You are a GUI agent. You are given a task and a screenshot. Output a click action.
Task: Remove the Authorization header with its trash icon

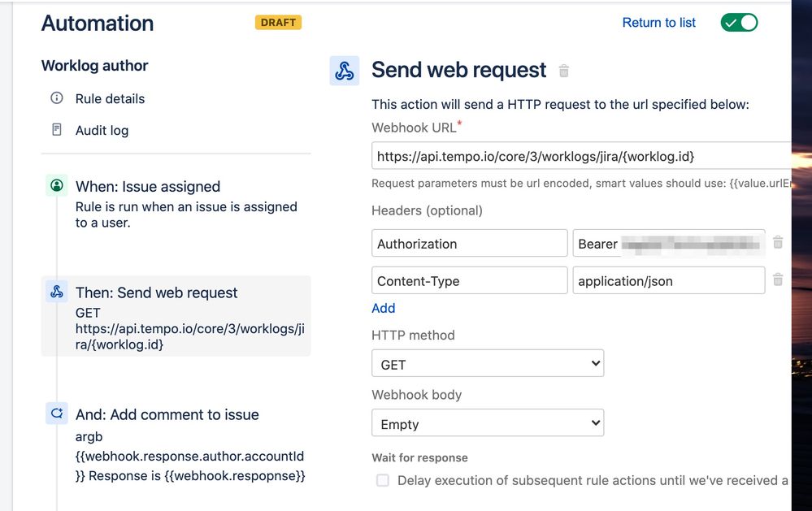tap(779, 242)
